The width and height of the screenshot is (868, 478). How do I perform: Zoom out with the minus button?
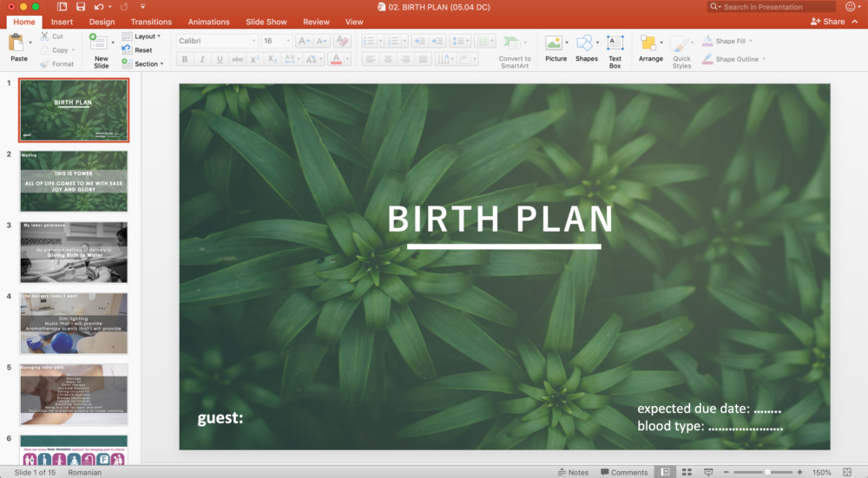click(727, 472)
